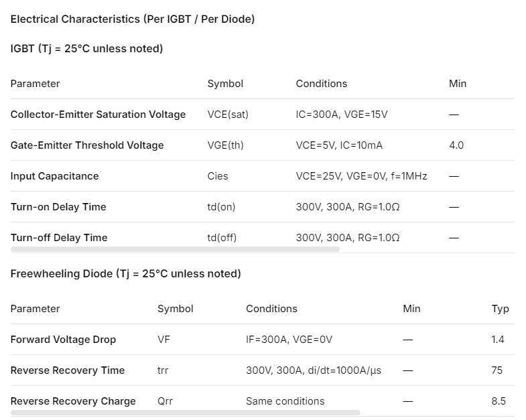526x420 pixels.
Task: Click the Turn-off Delay Time parameter cell
Action: pyautogui.click(x=59, y=238)
